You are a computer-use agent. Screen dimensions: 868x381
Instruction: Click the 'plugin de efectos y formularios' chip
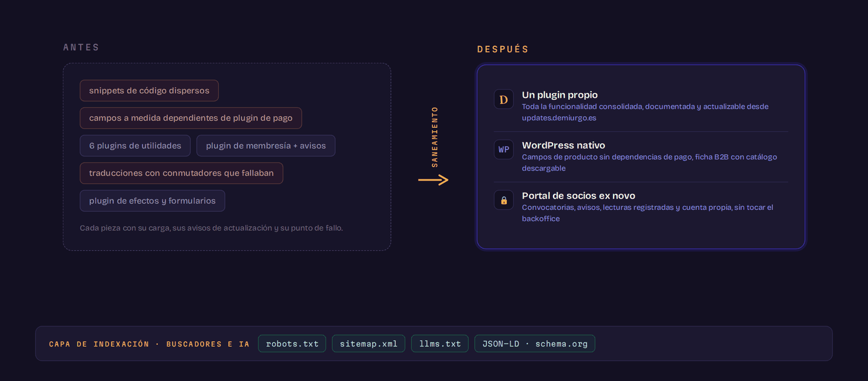coord(152,201)
